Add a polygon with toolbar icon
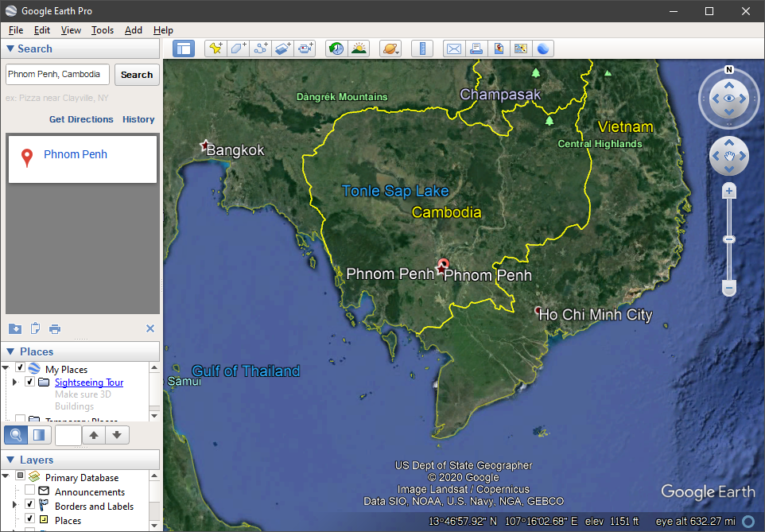Screen dimensions: 765x532 click(x=238, y=49)
